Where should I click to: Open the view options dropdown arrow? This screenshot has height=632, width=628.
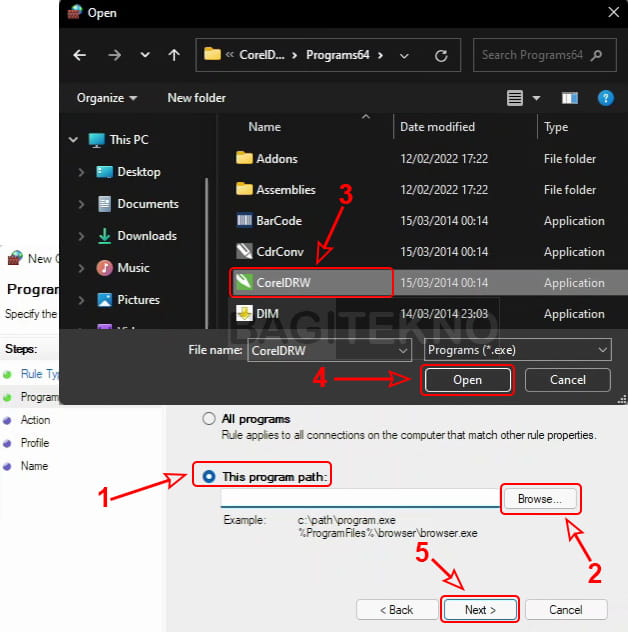click(536, 98)
